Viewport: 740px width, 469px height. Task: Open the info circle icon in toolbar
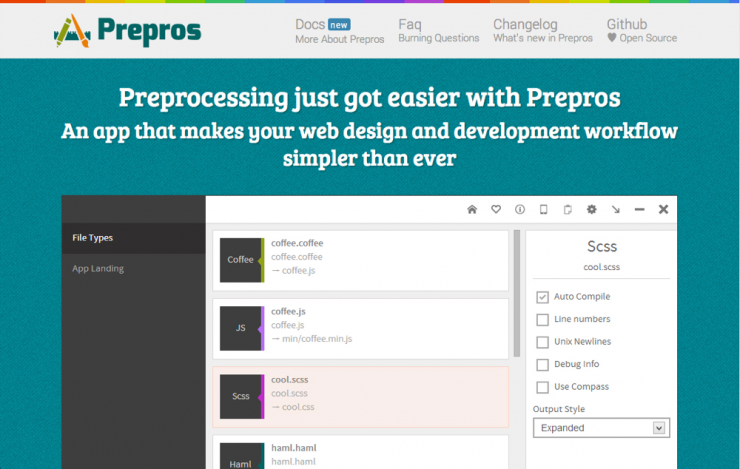click(x=520, y=209)
